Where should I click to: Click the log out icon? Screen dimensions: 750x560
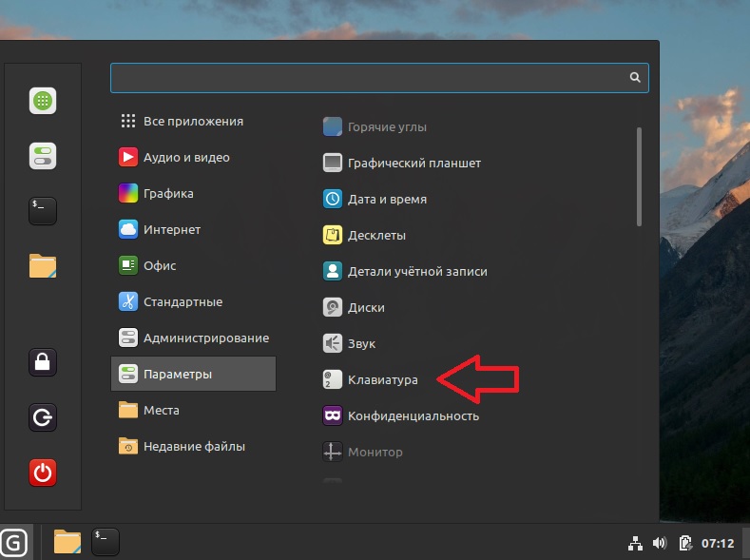[x=43, y=417]
